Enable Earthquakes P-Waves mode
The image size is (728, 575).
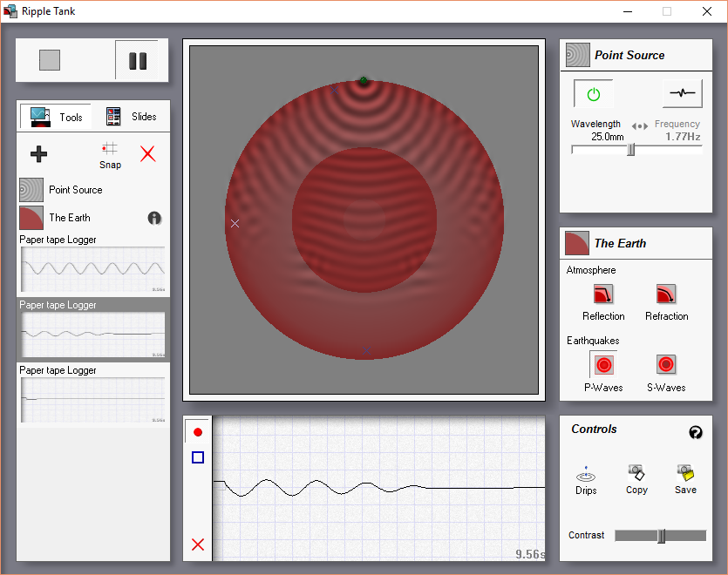[603, 365]
